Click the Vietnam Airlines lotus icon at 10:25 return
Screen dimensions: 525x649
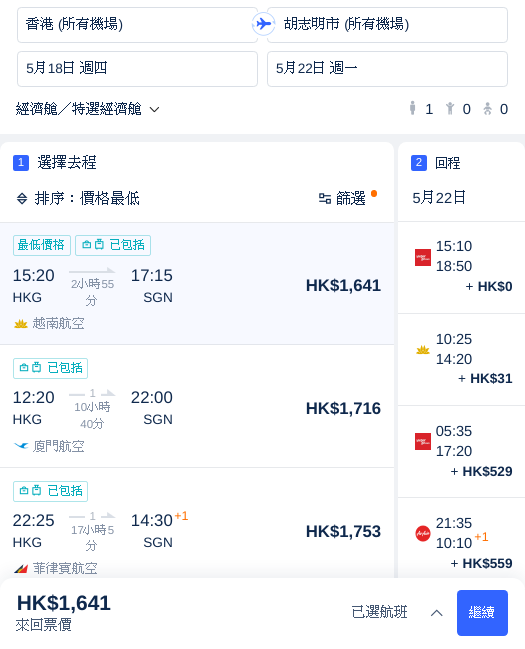pos(423,350)
